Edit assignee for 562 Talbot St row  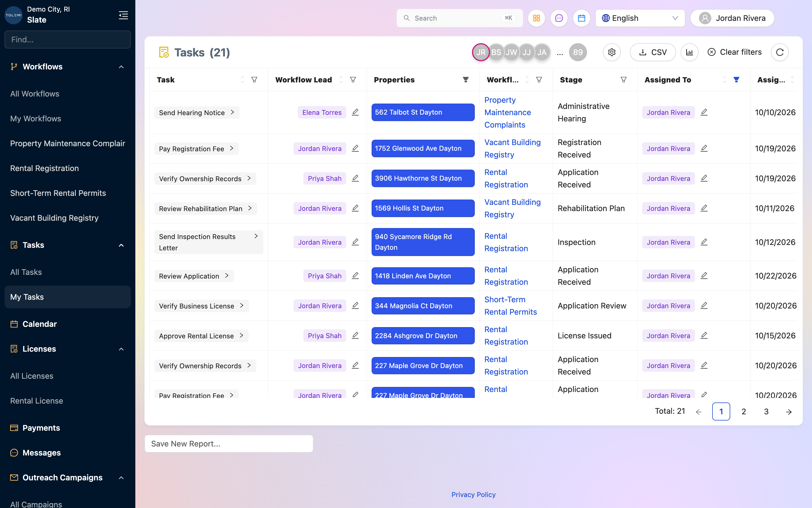[x=704, y=112]
